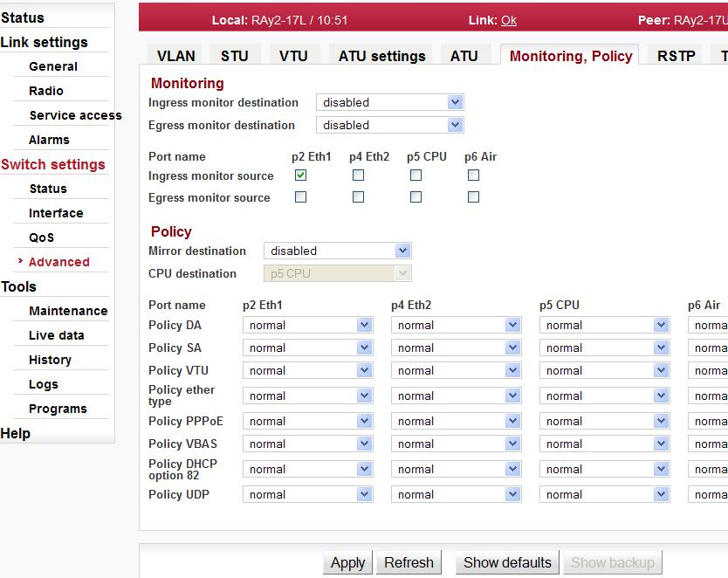The image size is (728, 578).
Task: Open Switch settings section
Action: (x=53, y=164)
